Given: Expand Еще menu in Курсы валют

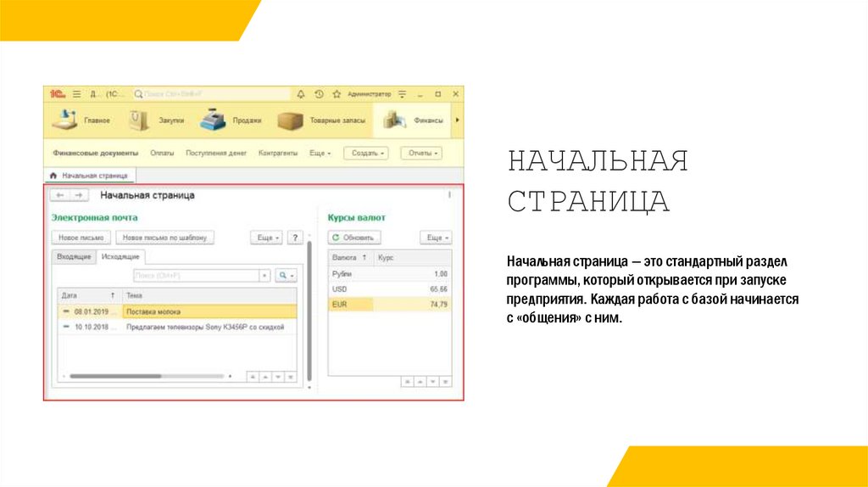Looking at the screenshot, I should pos(436,238).
